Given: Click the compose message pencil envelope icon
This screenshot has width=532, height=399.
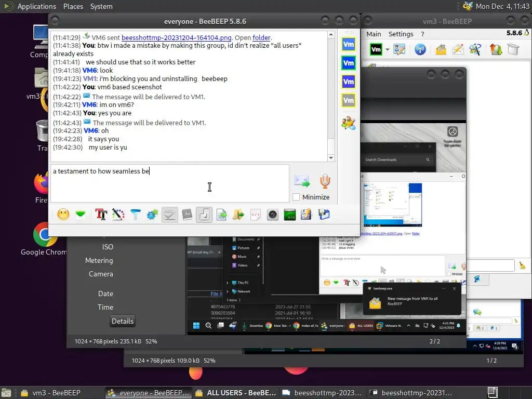Looking at the screenshot, I should tap(458, 49).
